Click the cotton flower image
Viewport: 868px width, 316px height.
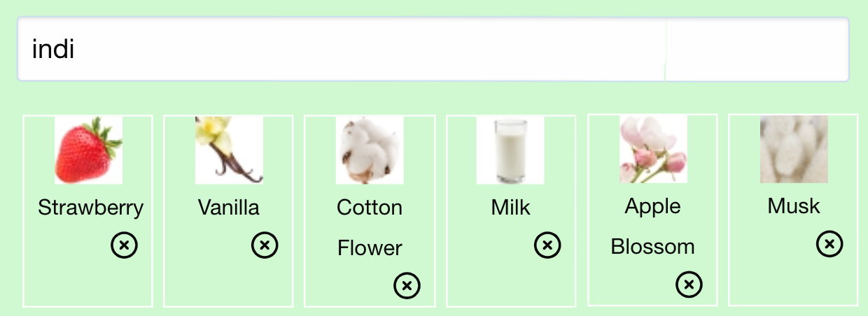pos(370,150)
